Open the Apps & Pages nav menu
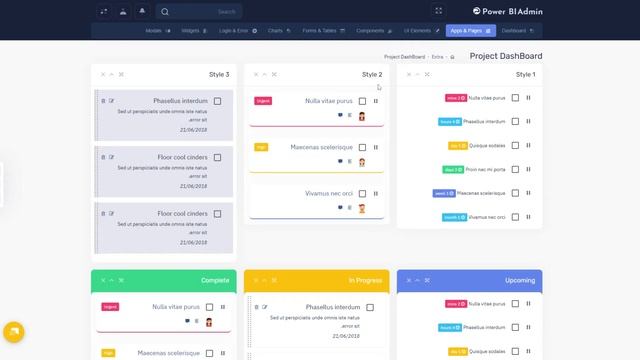Image resolution: width=640 pixels, height=360 pixels. point(471,31)
